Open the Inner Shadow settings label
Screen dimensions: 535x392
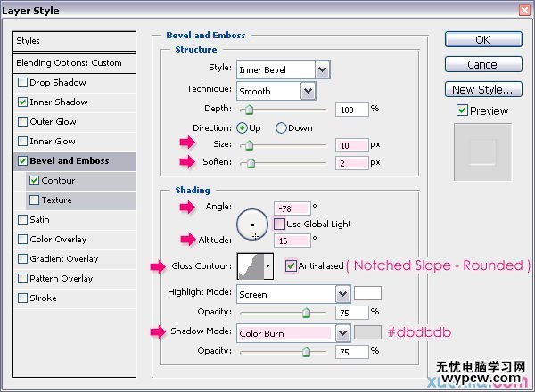click(59, 102)
